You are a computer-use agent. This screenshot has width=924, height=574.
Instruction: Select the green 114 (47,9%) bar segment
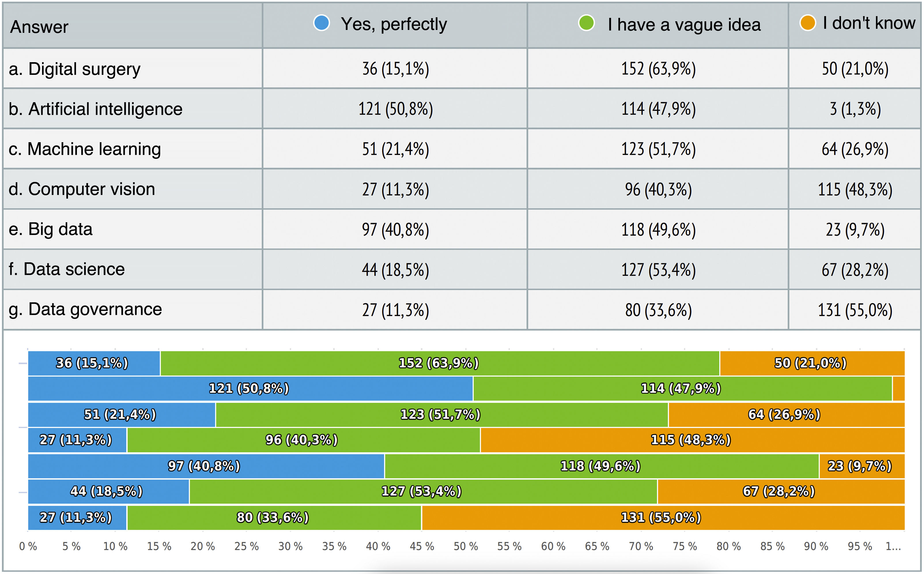coord(682,388)
